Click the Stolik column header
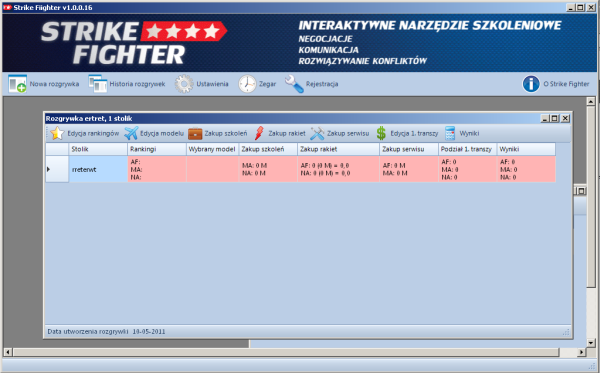Viewport: 600px width, 373px height. [x=98, y=149]
